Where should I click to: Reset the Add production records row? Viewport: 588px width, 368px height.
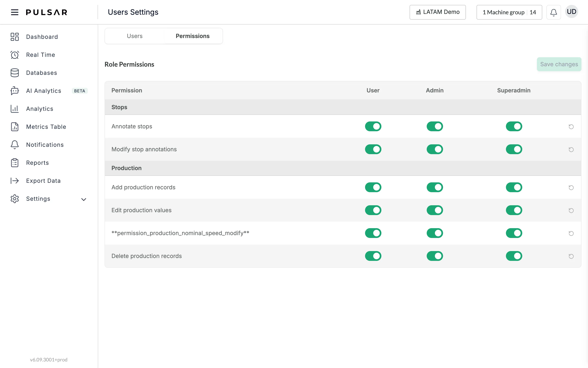pos(571,187)
